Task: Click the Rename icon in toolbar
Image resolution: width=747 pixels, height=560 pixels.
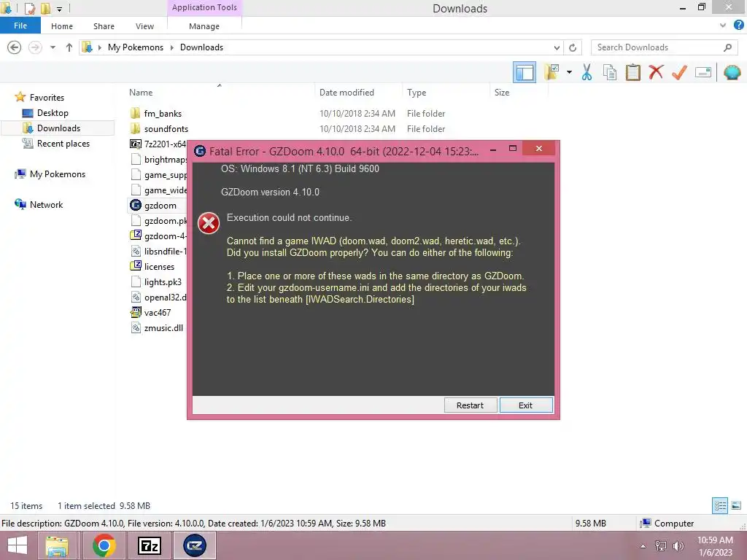Action: coord(703,72)
